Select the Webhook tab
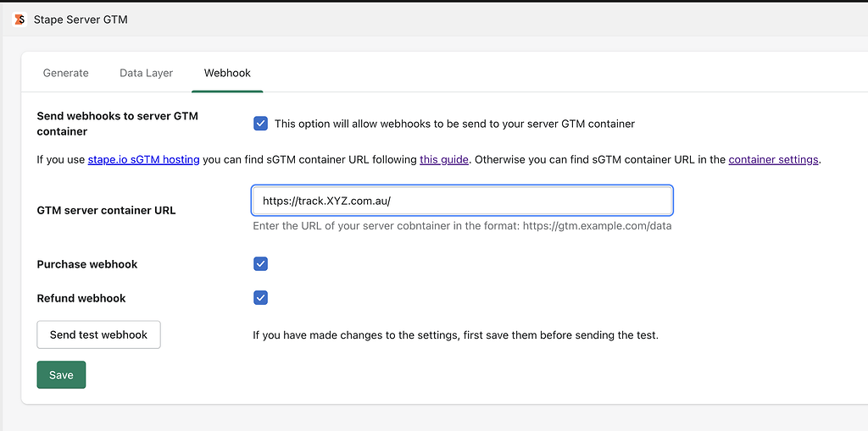This screenshot has height=431, width=868. tap(227, 73)
